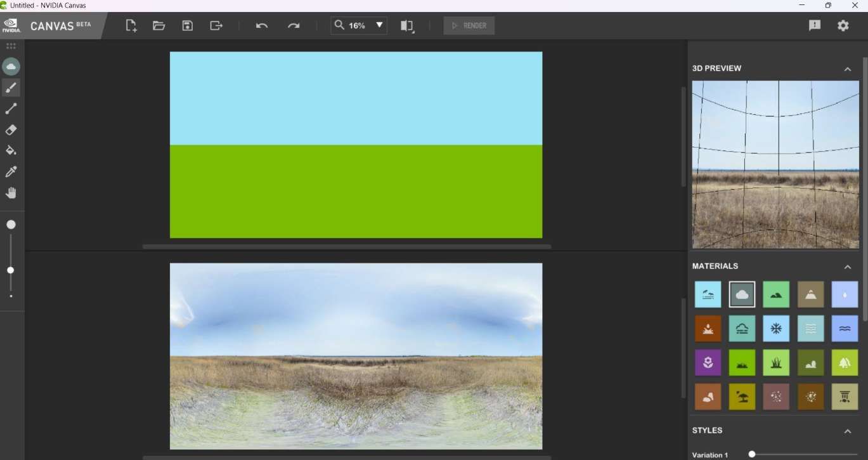
Task: Select the Paintbrush tool
Action: 11,88
